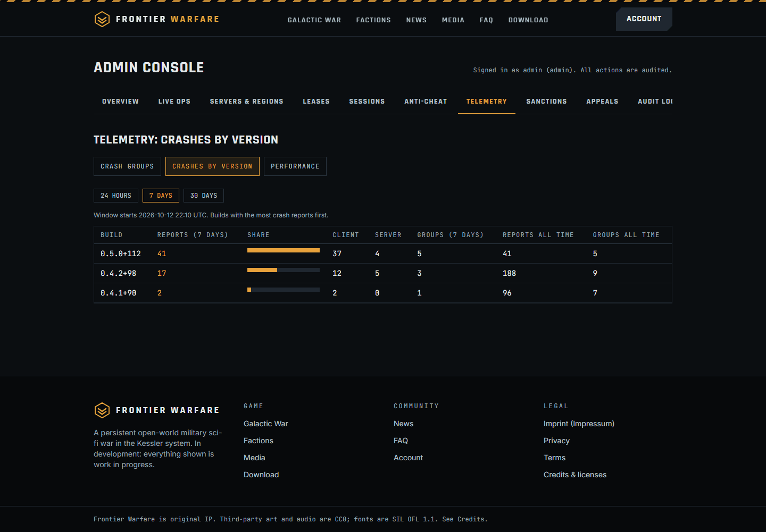The image size is (766, 532).
Task: Set the time window to 24 Hours
Action: [116, 196]
